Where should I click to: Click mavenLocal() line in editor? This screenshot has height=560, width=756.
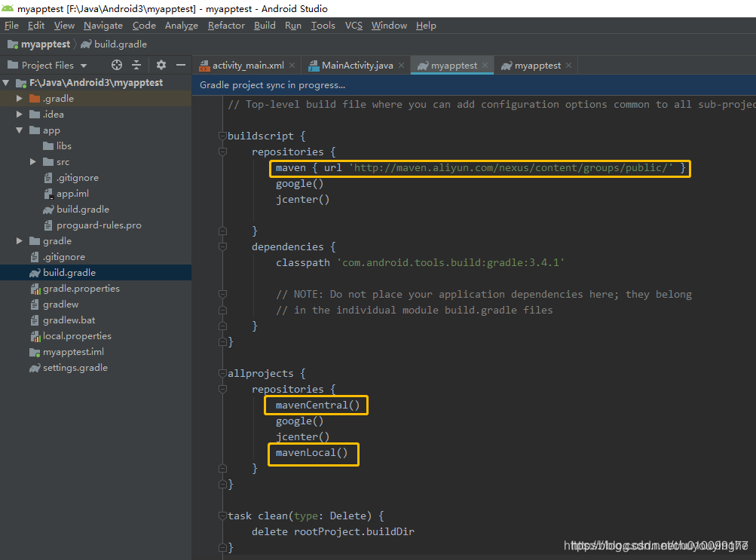311,453
